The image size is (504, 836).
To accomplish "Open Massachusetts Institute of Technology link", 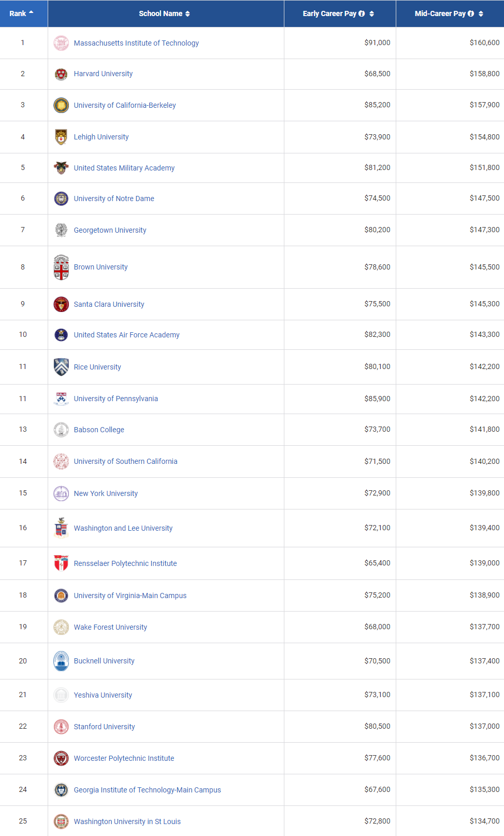I will 136,43.
